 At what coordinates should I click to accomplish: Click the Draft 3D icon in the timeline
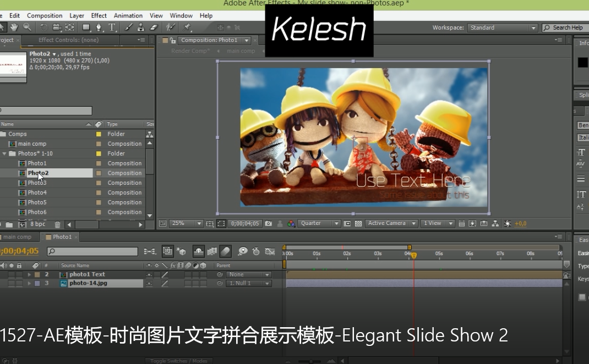coord(181,251)
